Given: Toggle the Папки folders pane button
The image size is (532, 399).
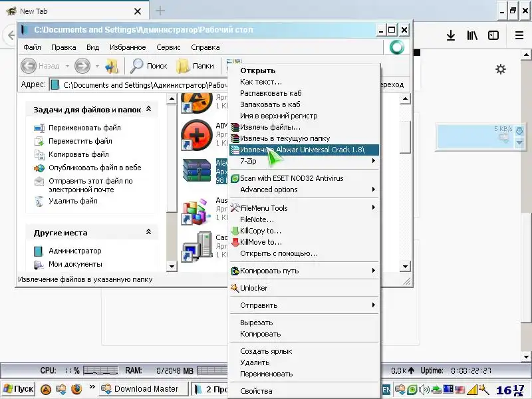Looking at the screenshot, I should [x=196, y=66].
